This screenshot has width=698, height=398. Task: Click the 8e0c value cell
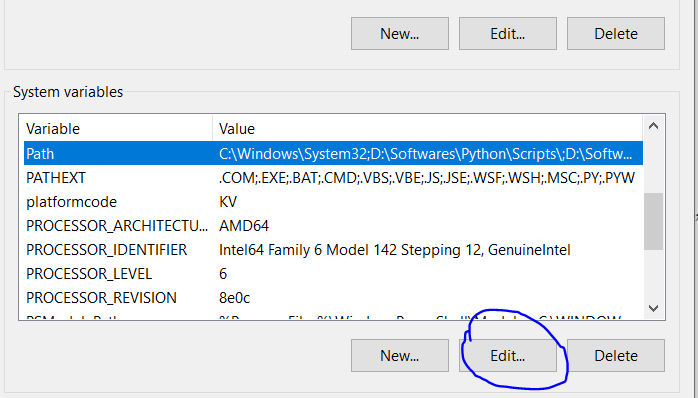(235, 298)
